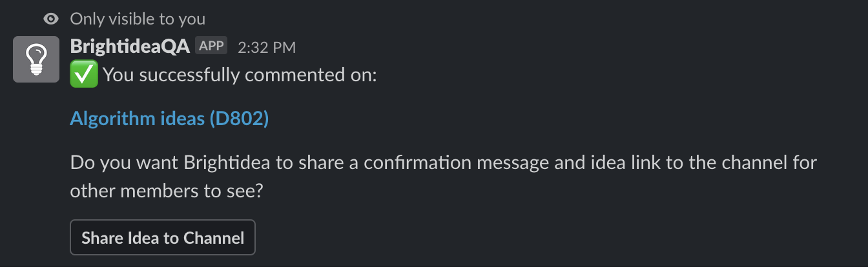Click the Share Idea to Channel button

[163, 237]
